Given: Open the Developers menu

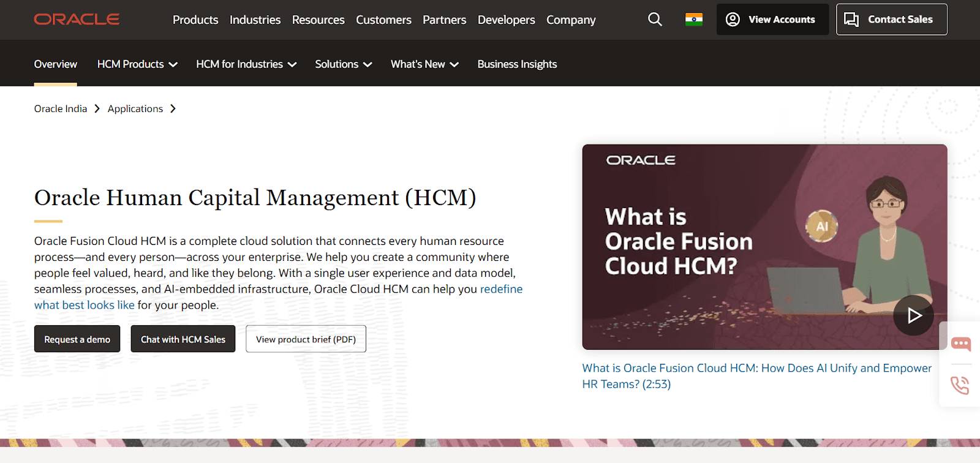Looking at the screenshot, I should (x=506, y=20).
